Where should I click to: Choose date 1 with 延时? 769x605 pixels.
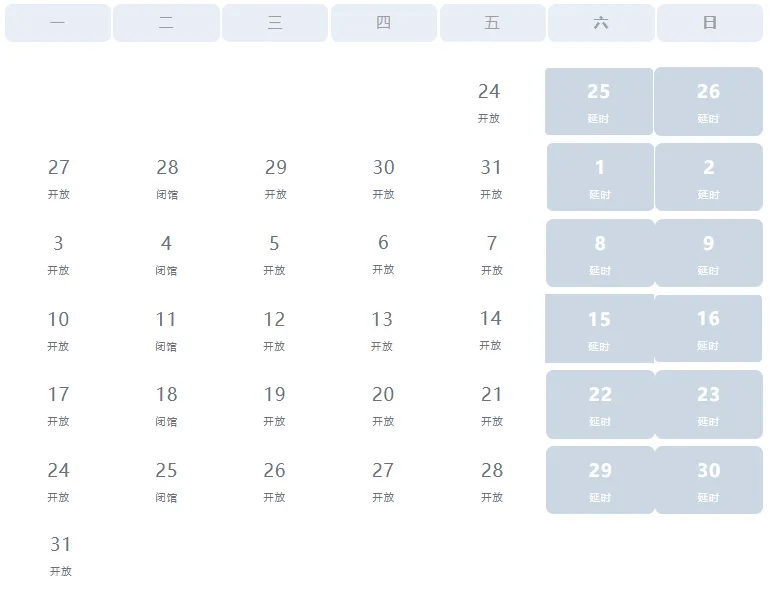coord(600,177)
